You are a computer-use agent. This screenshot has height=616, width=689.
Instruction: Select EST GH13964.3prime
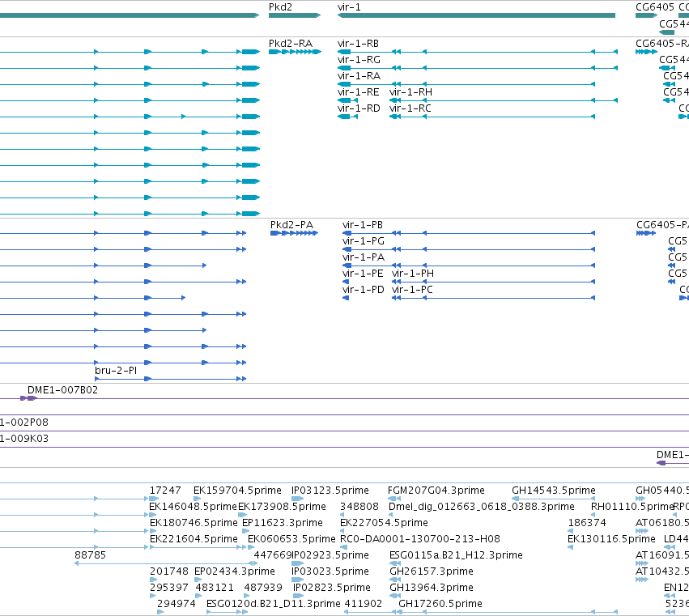432,588
